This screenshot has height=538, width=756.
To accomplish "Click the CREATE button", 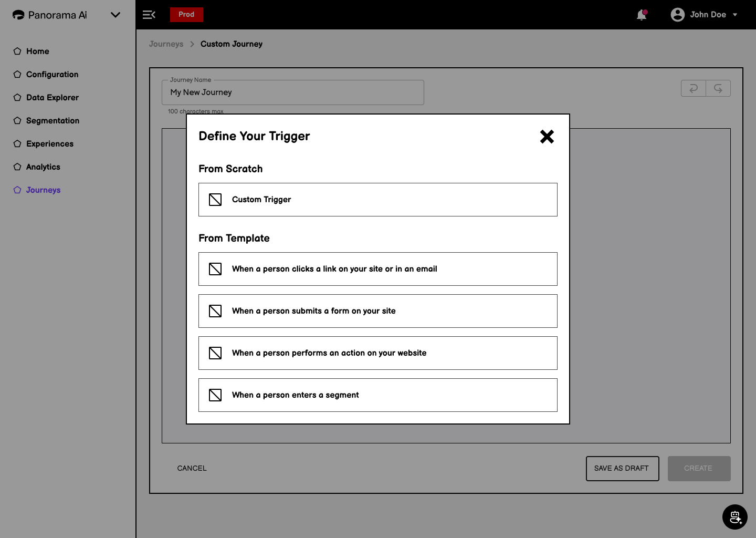I will [x=699, y=469].
